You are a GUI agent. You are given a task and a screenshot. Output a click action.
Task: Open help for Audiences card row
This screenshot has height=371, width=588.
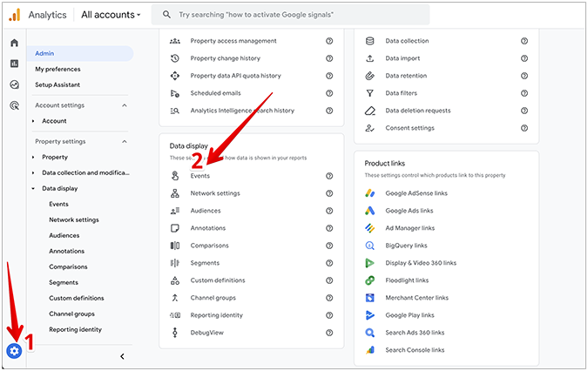pyautogui.click(x=329, y=211)
